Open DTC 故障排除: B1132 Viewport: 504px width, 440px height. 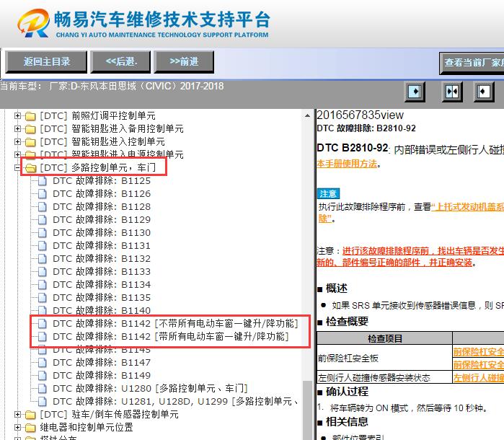(x=102, y=259)
